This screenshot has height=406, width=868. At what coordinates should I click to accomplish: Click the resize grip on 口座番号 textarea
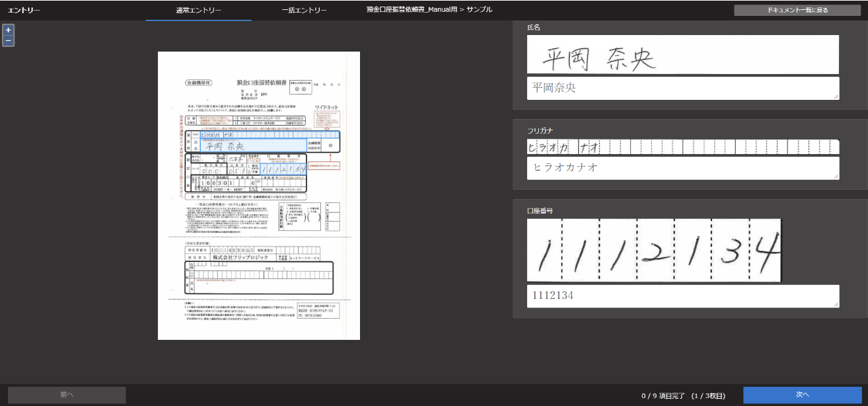[836, 304]
